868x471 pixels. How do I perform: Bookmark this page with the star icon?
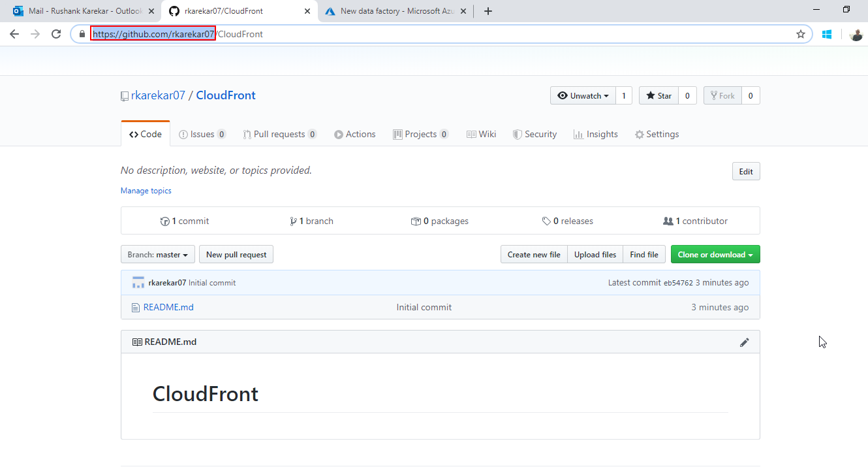click(801, 34)
